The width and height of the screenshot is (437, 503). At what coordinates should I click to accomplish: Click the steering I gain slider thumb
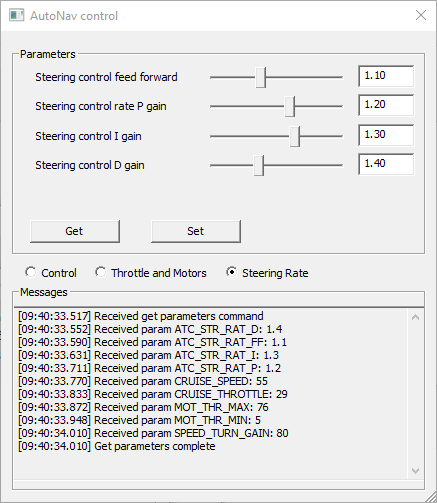[295, 136]
